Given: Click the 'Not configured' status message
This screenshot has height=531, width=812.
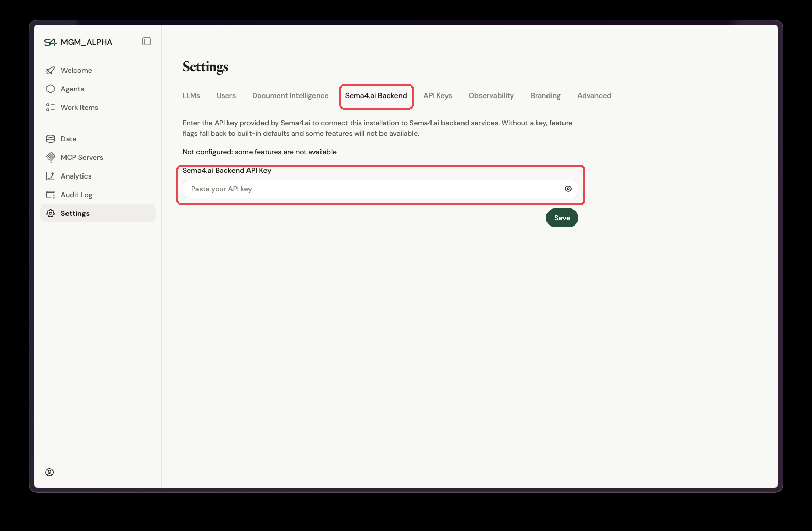Looking at the screenshot, I should point(259,152).
